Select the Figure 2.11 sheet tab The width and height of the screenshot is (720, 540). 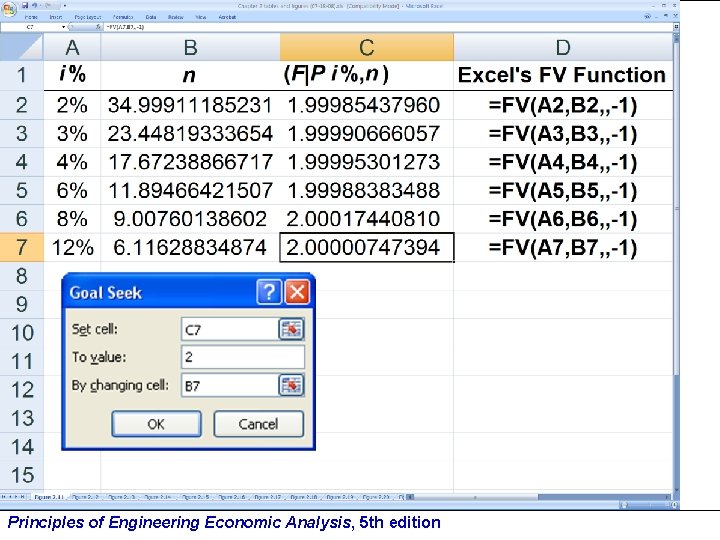click(x=49, y=497)
